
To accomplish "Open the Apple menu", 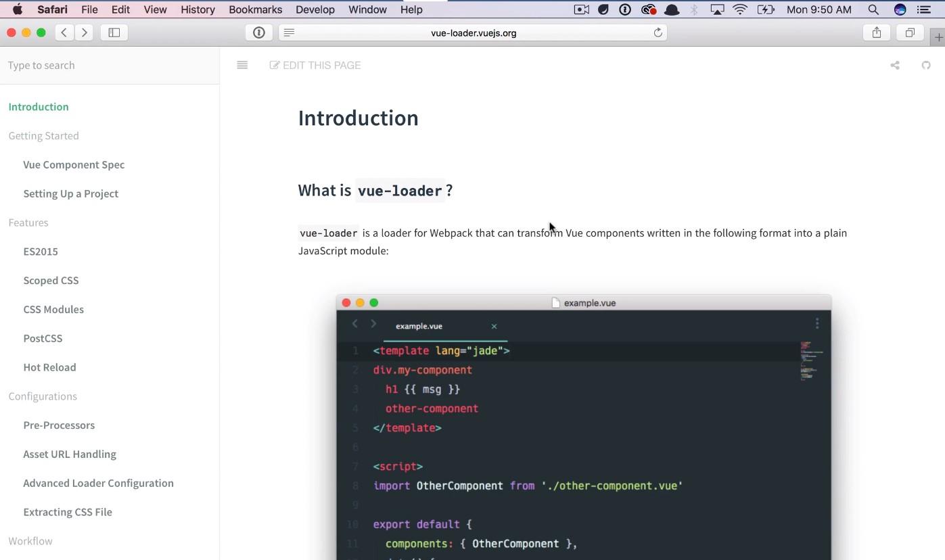I will pos(18,9).
